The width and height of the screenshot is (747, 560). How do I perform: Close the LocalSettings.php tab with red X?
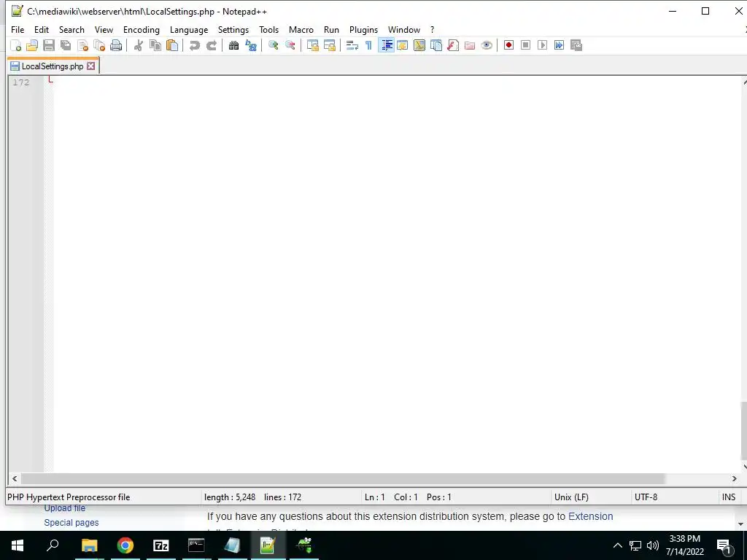(91, 66)
